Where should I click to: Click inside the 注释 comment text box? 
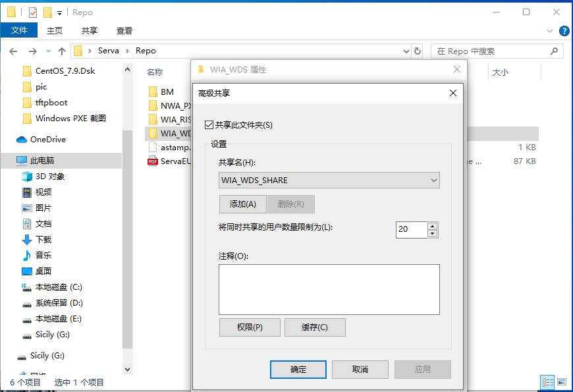pyautogui.click(x=329, y=289)
